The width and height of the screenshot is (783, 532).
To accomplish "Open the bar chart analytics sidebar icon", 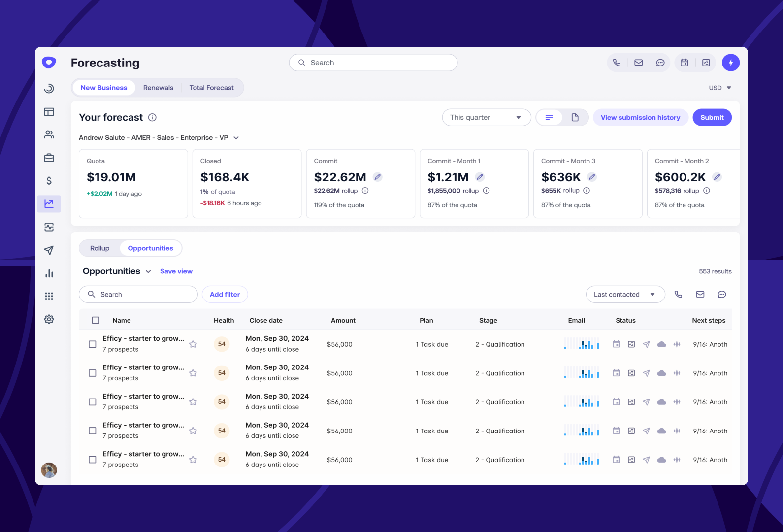I will [49, 273].
